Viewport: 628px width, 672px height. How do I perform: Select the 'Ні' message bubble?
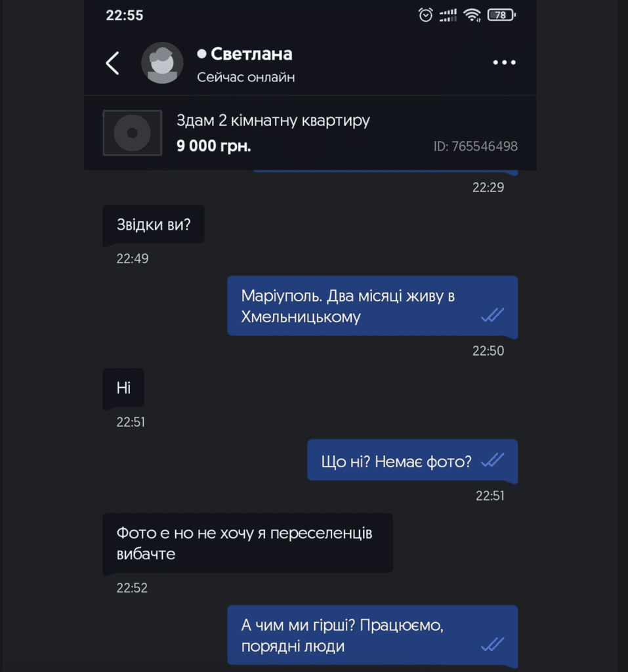click(123, 388)
